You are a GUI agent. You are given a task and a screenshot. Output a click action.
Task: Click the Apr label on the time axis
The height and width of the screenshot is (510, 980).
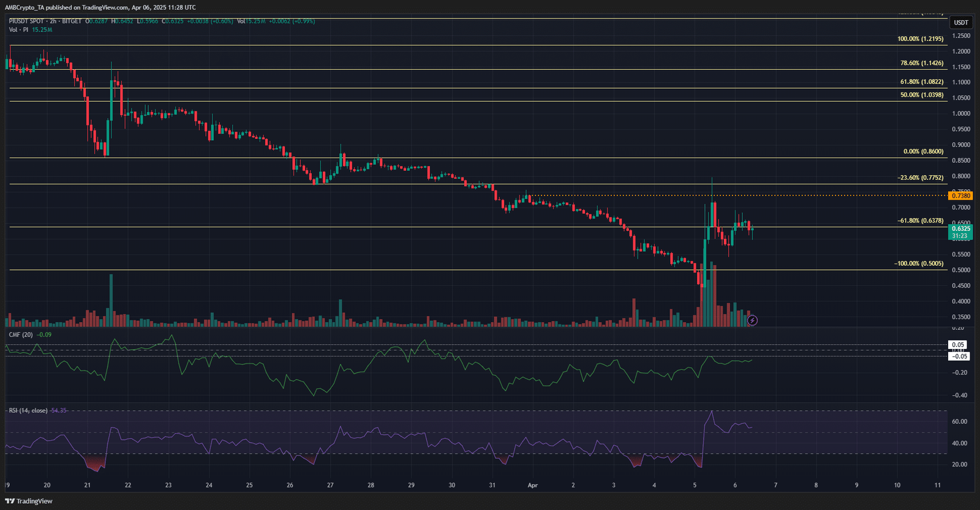(532, 486)
